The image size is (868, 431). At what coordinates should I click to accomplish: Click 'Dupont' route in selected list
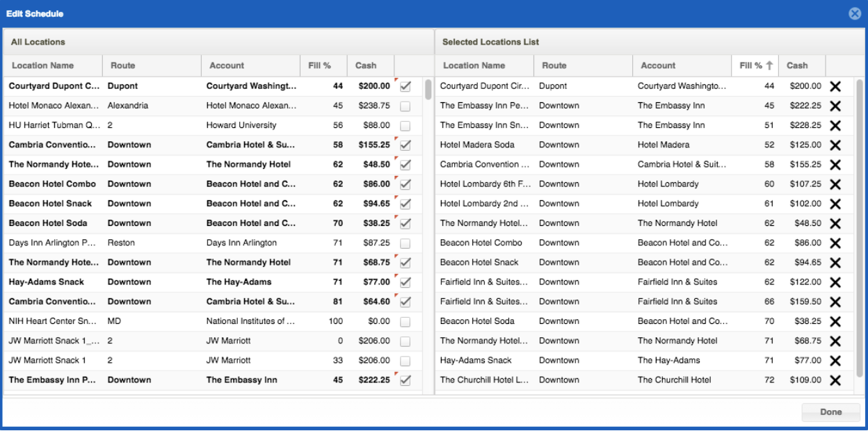pos(553,86)
